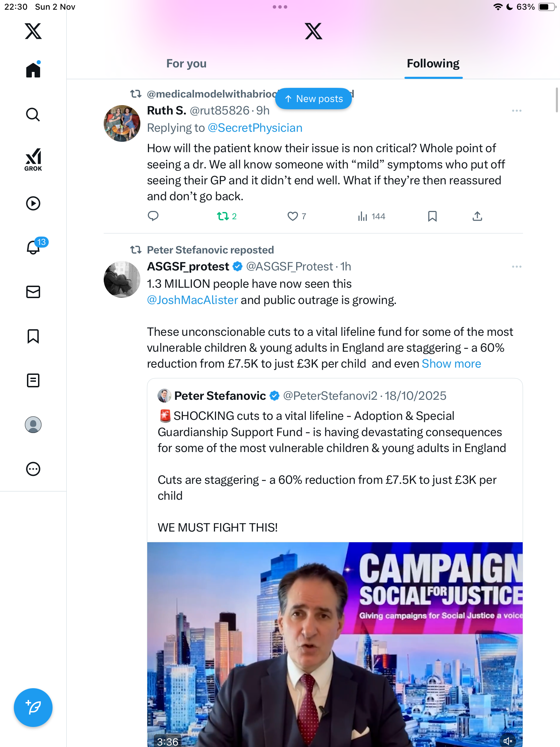Bookmark Ruth S.'s reply post

click(432, 216)
